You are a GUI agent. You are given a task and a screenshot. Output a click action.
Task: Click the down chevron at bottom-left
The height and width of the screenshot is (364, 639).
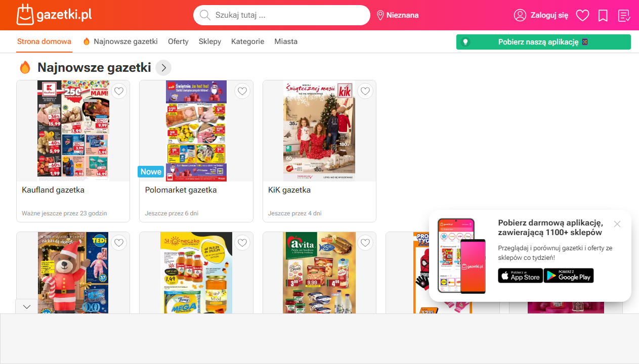[27, 306]
